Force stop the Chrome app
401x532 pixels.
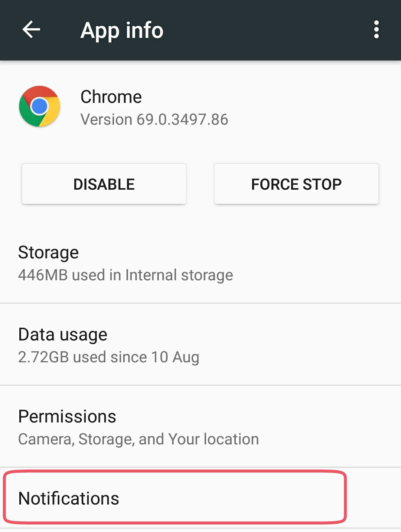coord(296,184)
